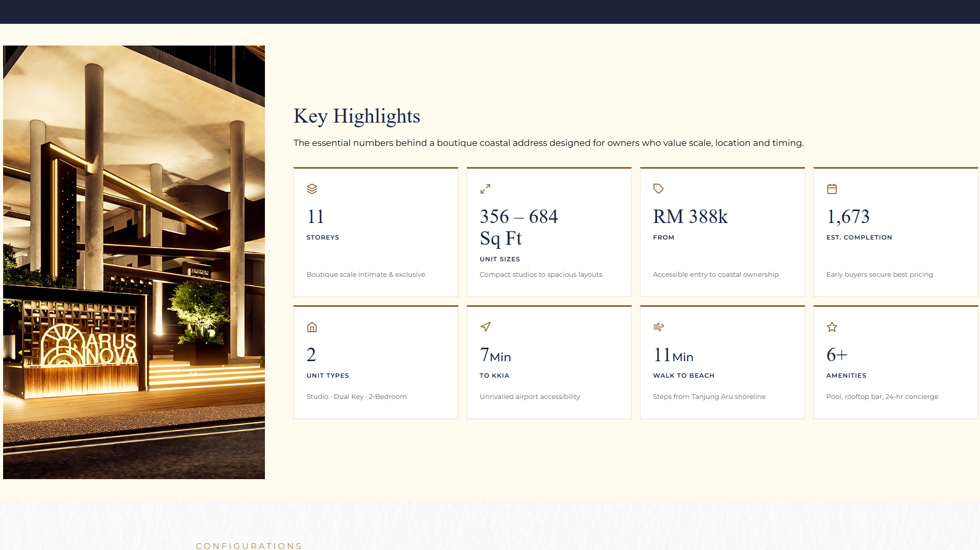Click the FROM label
Viewport: 980px width, 550px height.
[x=663, y=237]
